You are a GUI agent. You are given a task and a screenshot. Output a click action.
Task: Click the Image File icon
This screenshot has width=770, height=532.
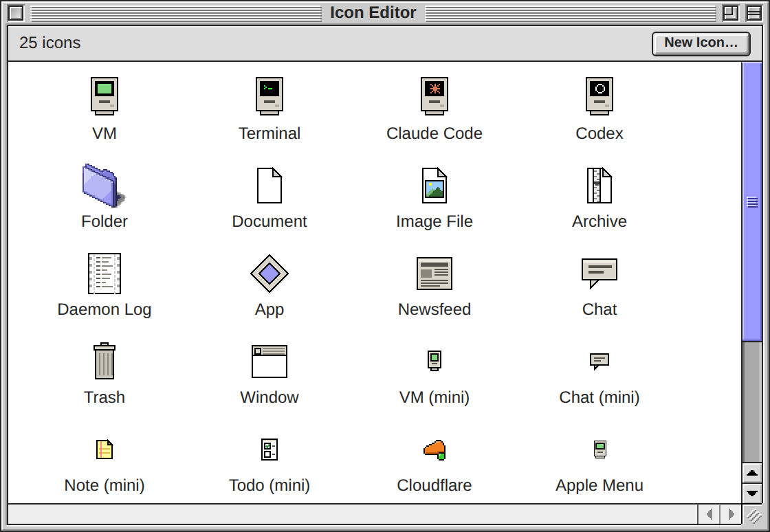pyautogui.click(x=434, y=186)
